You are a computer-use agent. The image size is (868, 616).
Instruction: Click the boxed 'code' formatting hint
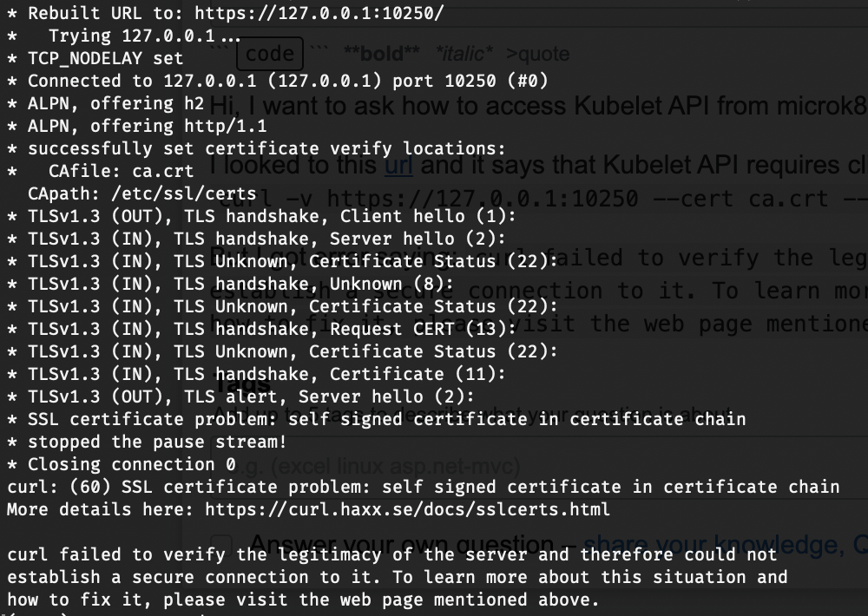pyautogui.click(x=270, y=54)
